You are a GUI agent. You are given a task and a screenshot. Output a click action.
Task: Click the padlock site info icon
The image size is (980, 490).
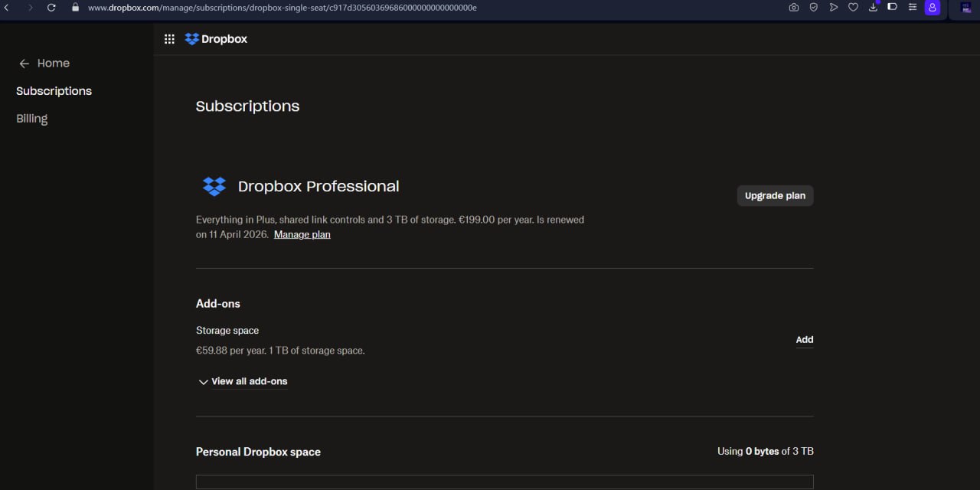click(75, 8)
